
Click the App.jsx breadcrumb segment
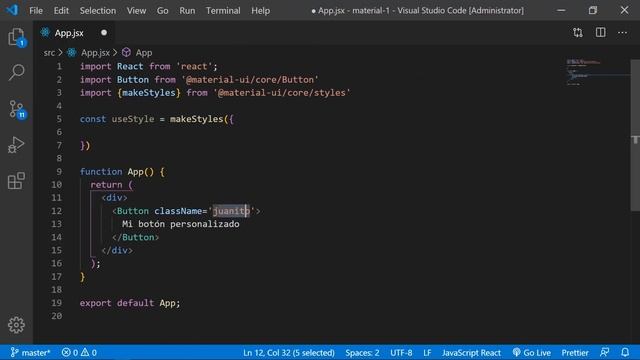click(x=95, y=53)
